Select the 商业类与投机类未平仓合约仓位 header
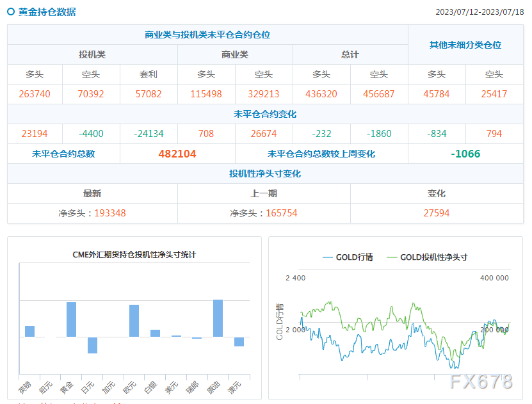Image resolution: width=532 pixels, height=404 pixels. click(207, 35)
